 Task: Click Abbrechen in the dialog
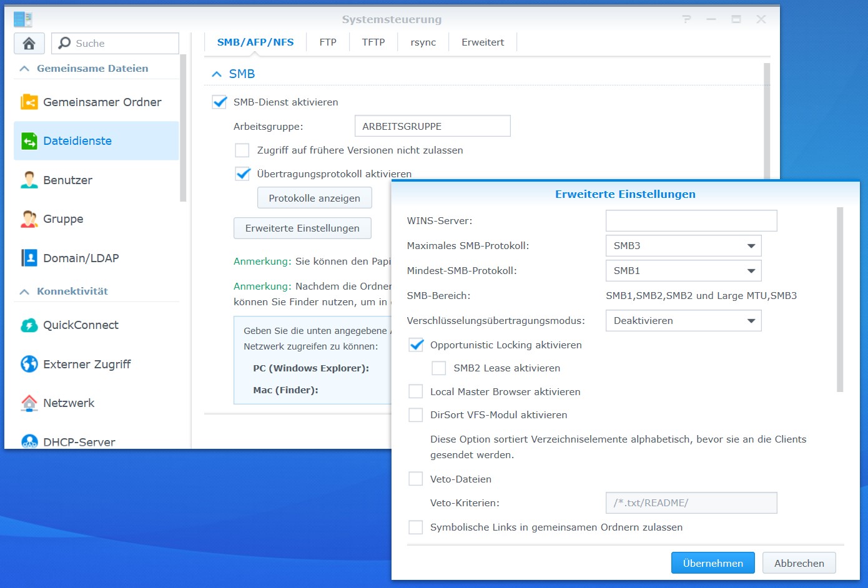799,563
